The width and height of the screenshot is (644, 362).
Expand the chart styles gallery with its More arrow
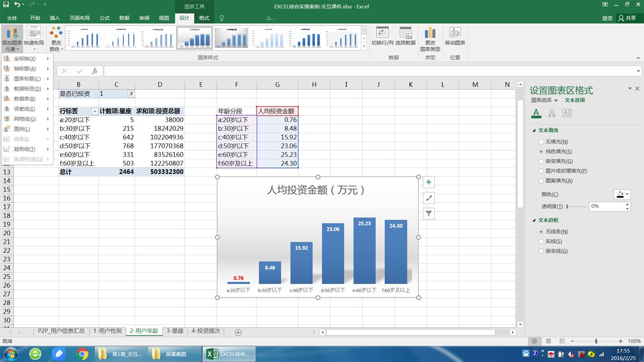pos(364,47)
